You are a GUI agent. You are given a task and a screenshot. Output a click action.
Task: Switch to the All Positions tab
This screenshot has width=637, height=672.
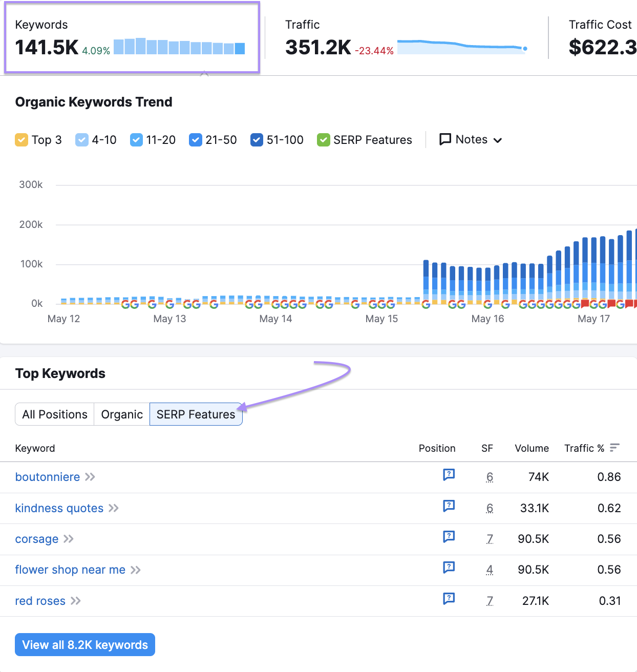tap(54, 414)
